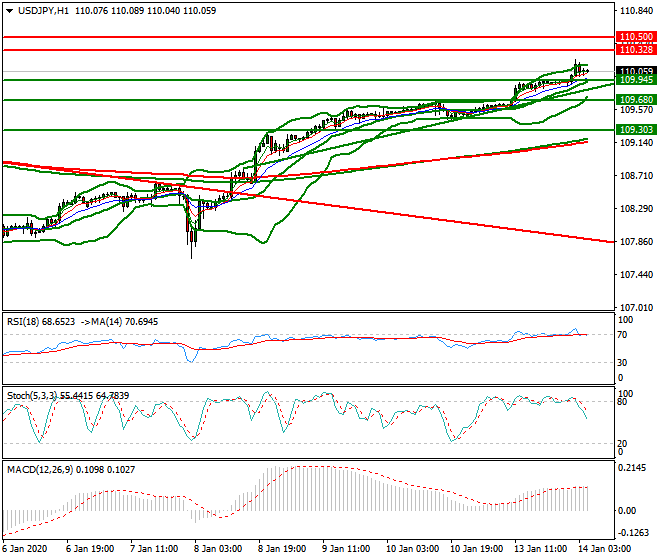Screen dimensions: 660x560
Task: Select the 107.010 price axis value
Action: pyautogui.click(x=636, y=308)
